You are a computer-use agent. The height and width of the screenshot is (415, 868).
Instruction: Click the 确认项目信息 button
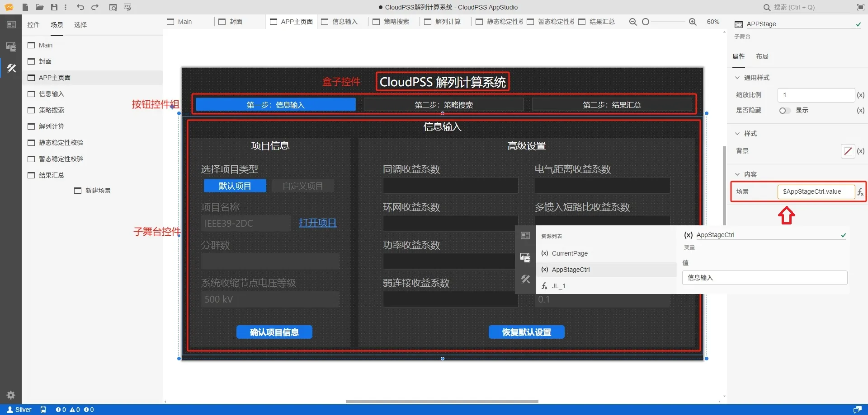pyautogui.click(x=274, y=332)
